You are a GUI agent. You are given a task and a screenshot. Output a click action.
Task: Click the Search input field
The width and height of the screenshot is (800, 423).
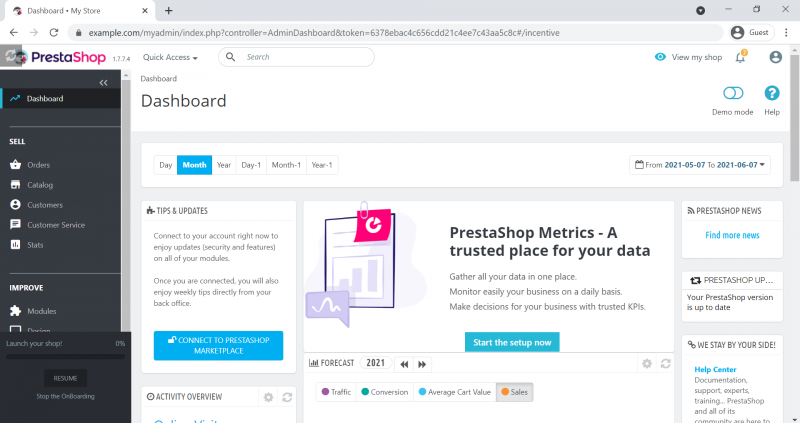(305, 57)
